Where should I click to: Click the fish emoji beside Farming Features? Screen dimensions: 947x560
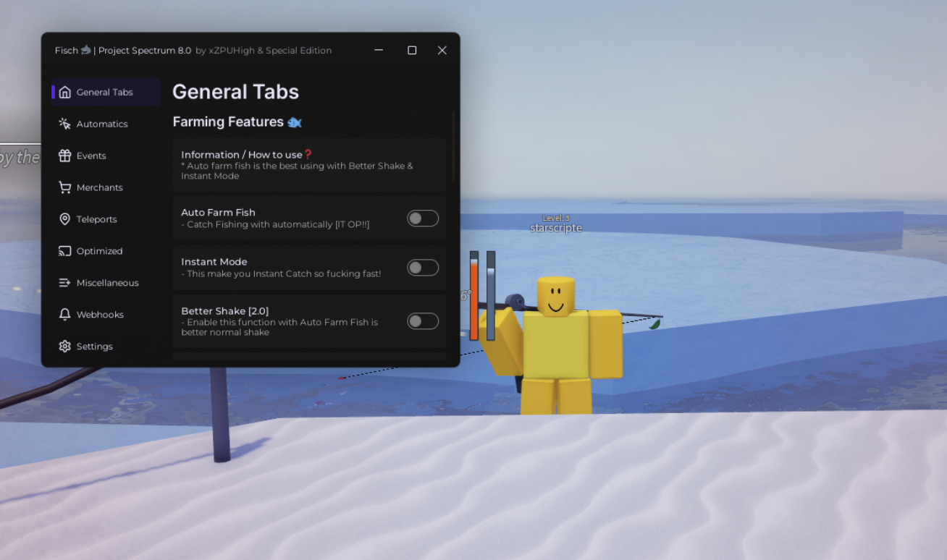click(295, 122)
